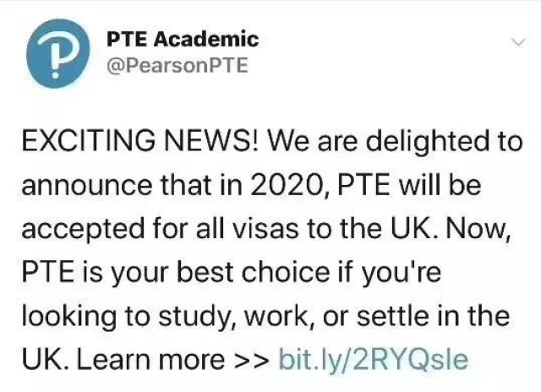Click the word 'announce' in the tweet

pyautogui.click(x=86, y=186)
